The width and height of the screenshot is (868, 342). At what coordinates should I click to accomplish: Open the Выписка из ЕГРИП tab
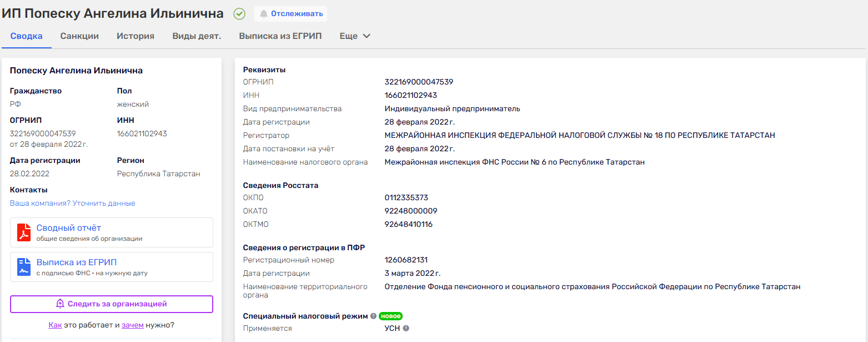pos(279,35)
